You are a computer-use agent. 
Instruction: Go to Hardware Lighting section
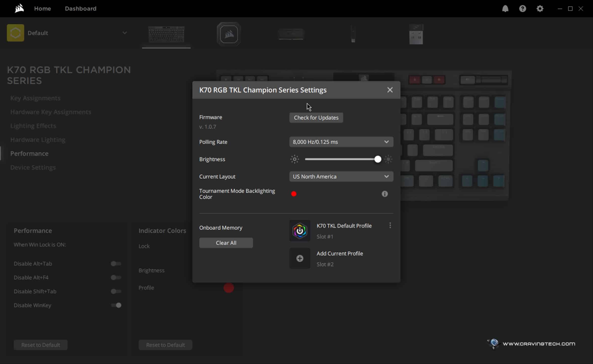pos(38,140)
